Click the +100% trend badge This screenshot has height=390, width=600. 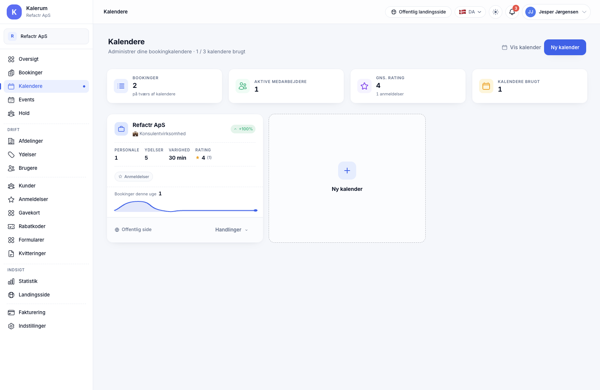(x=243, y=129)
